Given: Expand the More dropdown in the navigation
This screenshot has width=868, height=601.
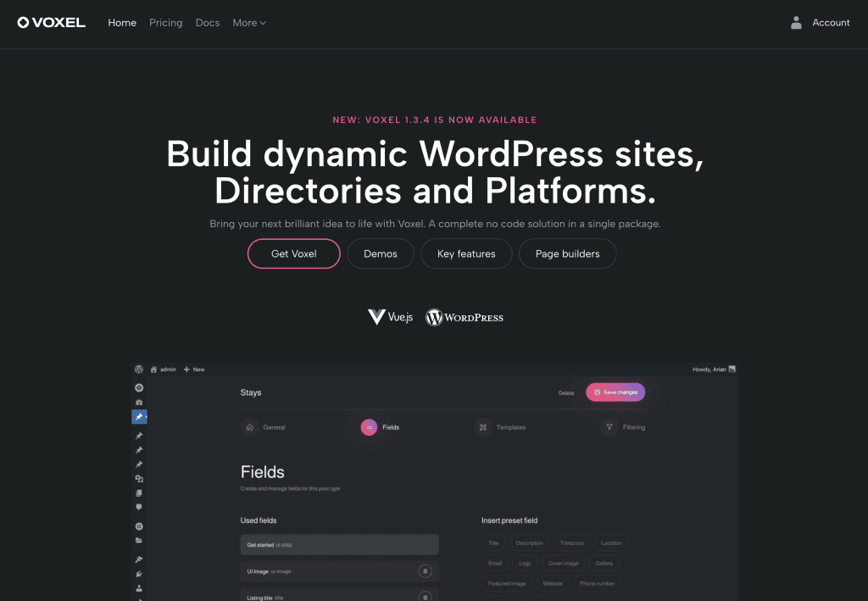Looking at the screenshot, I should point(249,23).
